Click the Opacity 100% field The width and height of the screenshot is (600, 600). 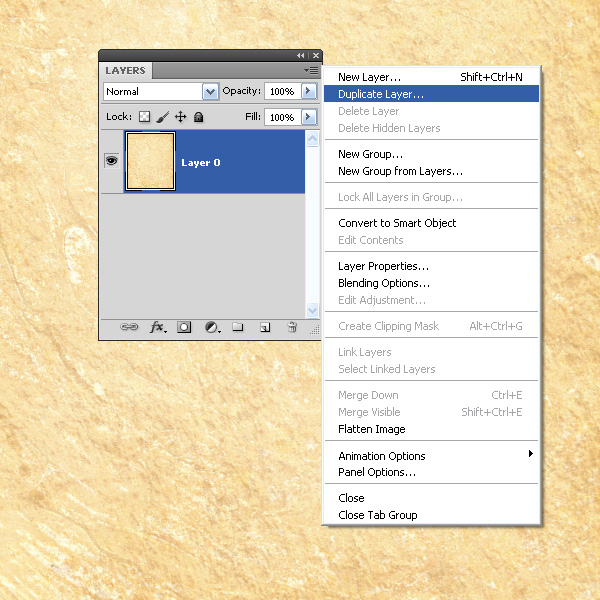pyautogui.click(x=283, y=91)
